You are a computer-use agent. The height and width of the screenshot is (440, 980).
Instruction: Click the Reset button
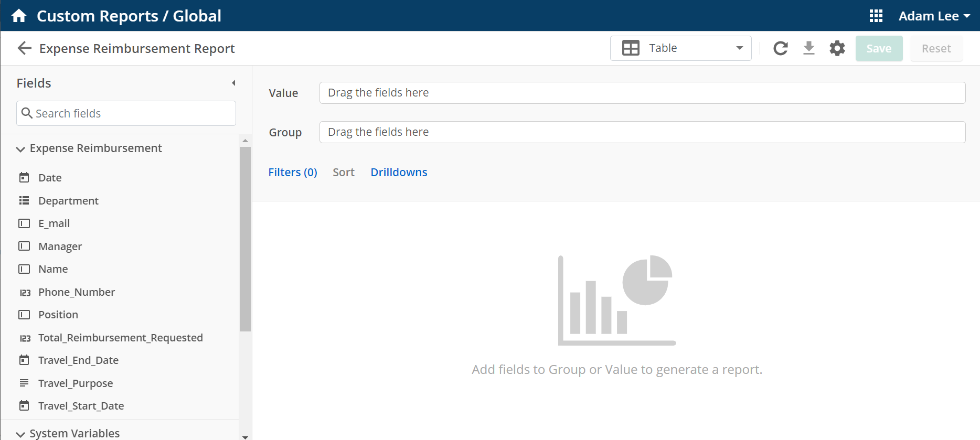(x=936, y=48)
